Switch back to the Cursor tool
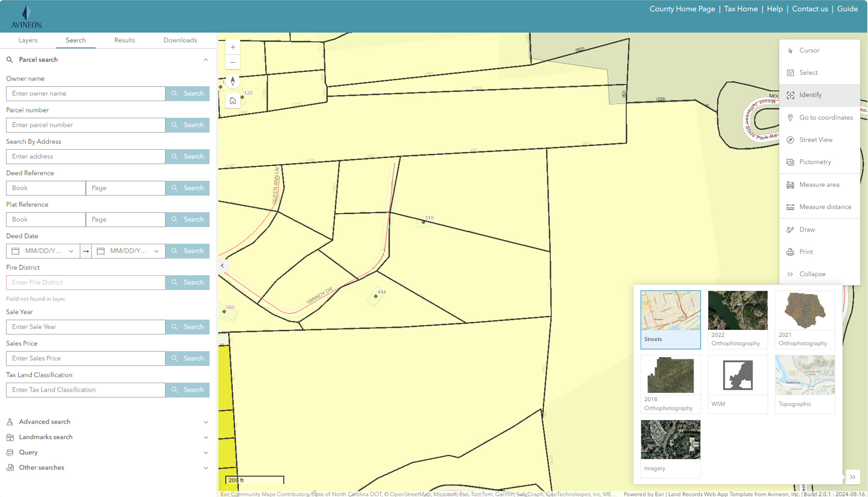The height and width of the screenshot is (497, 868). coord(809,50)
